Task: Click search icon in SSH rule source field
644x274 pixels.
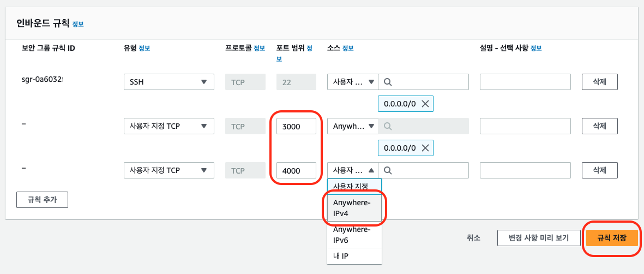Action: 388,82
